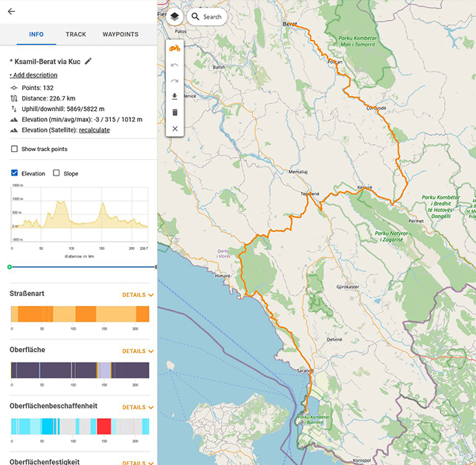
Task: Tick the Slope checkbox
Action: pyautogui.click(x=57, y=173)
